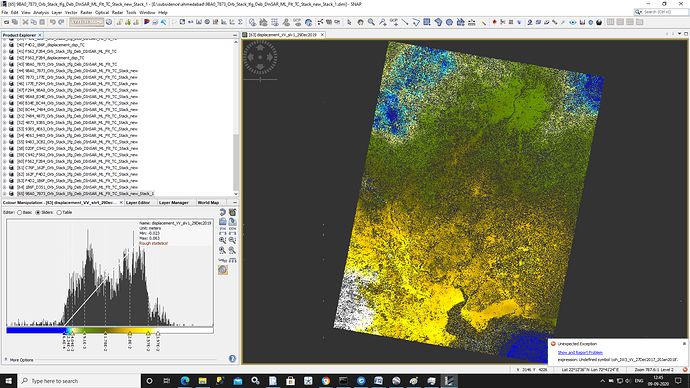Screen dimensions: 690x388
Task: Close the displacement_VV image view tab
Action: coord(322,34)
